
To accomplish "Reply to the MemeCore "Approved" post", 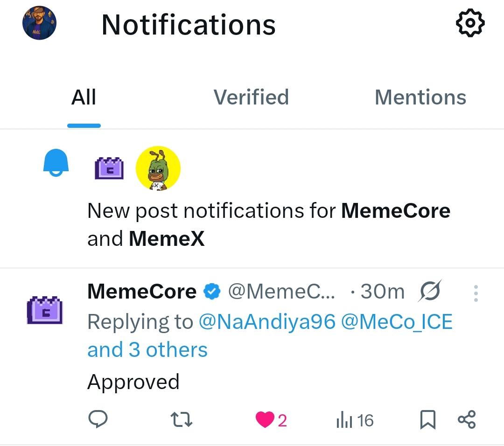I will 98,419.
